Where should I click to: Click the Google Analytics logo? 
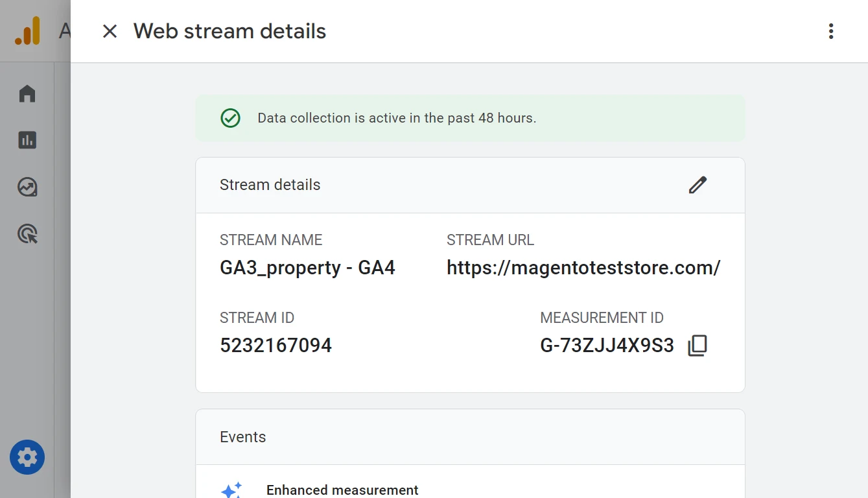[27, 31]
